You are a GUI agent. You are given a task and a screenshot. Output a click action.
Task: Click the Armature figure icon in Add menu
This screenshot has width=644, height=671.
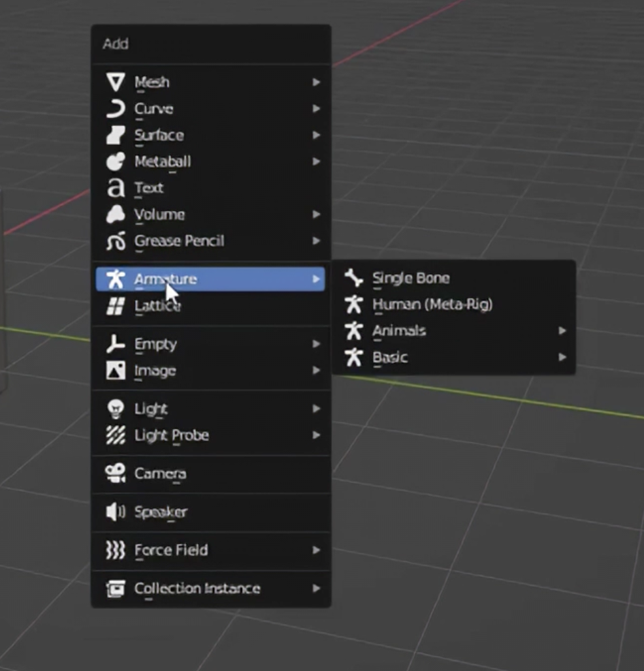click(116, 279)
